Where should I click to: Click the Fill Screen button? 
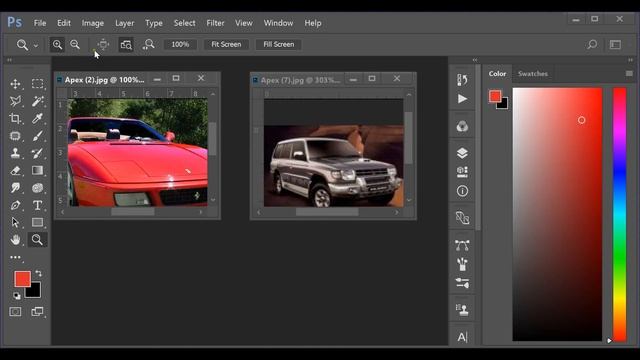click(278, 44)
